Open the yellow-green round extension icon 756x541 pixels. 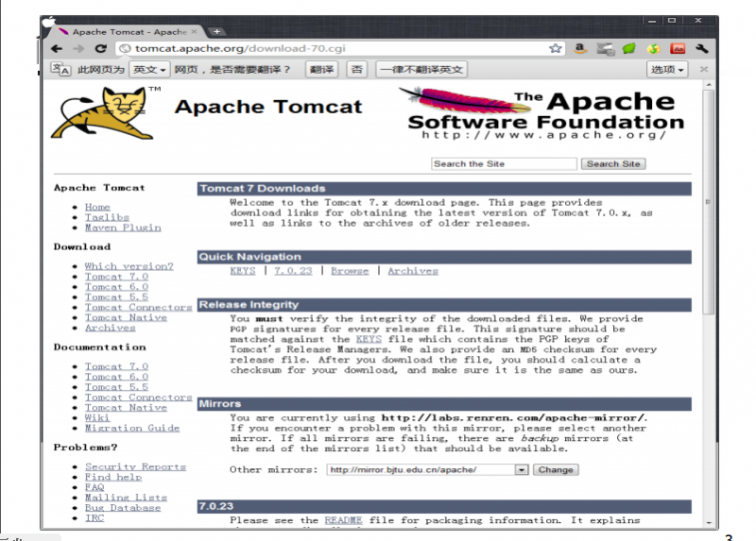click(x=654, y=48)
